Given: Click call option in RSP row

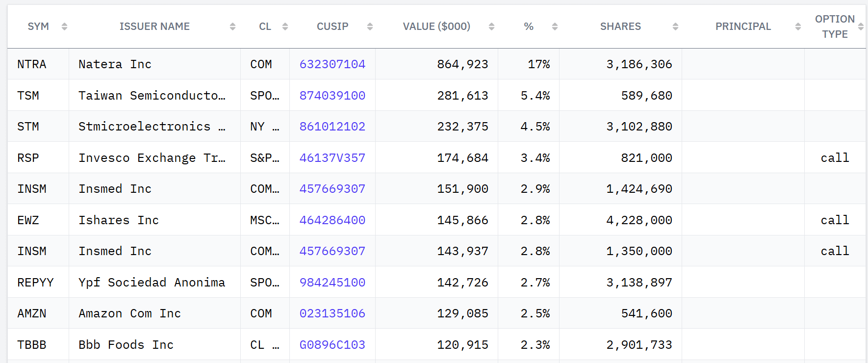Looking at the screenshot, I should [835, 158].
